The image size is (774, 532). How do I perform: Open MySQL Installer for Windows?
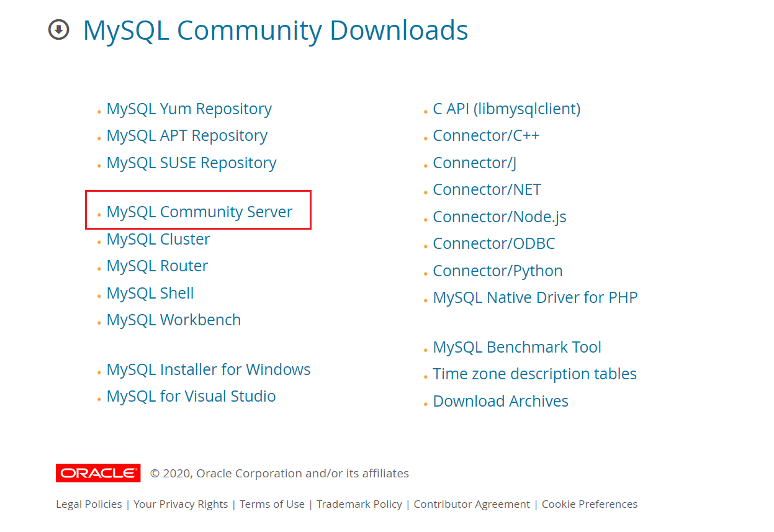click(209, 369)
